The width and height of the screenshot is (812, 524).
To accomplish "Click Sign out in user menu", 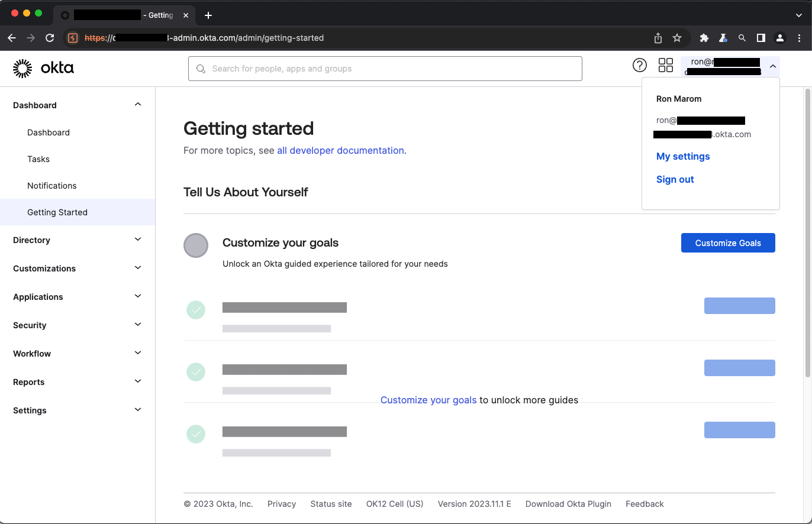I will tap(675, 180).
